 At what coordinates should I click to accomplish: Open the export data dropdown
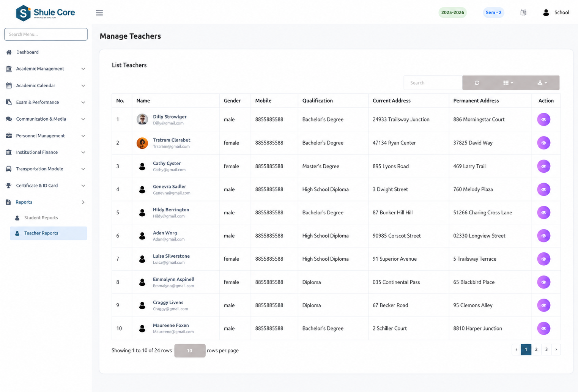542,83
